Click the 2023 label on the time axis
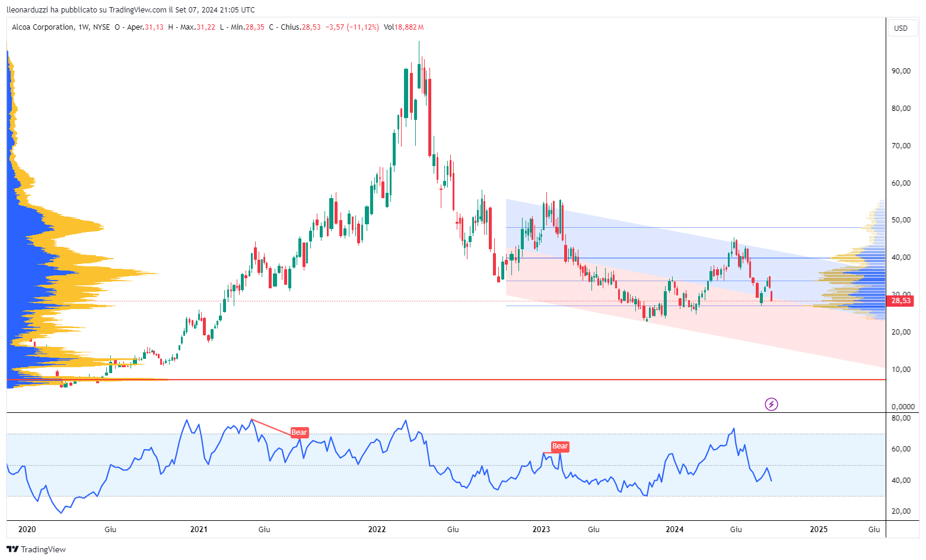 [x=541, y=530]
